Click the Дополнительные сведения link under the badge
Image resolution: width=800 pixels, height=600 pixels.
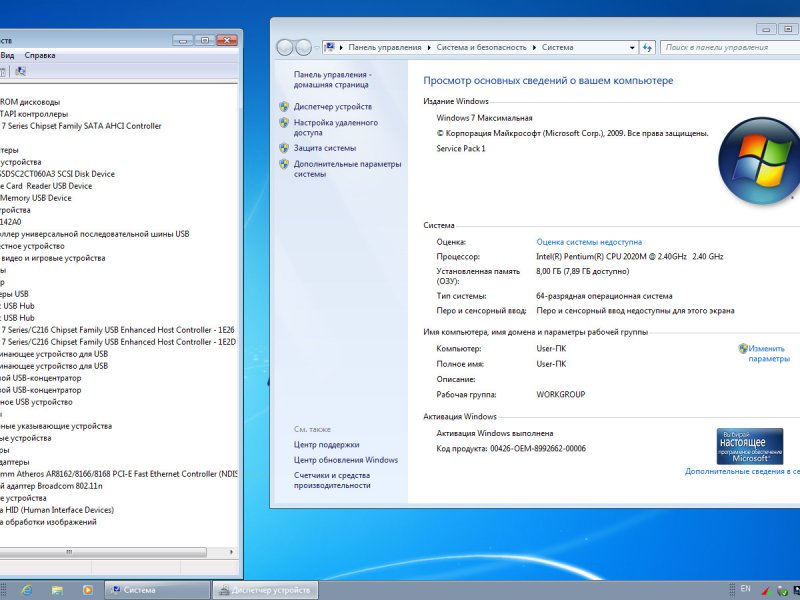[742, 471]
